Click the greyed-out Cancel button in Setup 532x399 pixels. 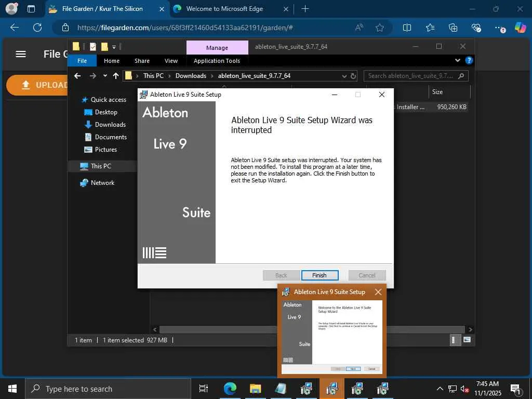click(367, 275)
